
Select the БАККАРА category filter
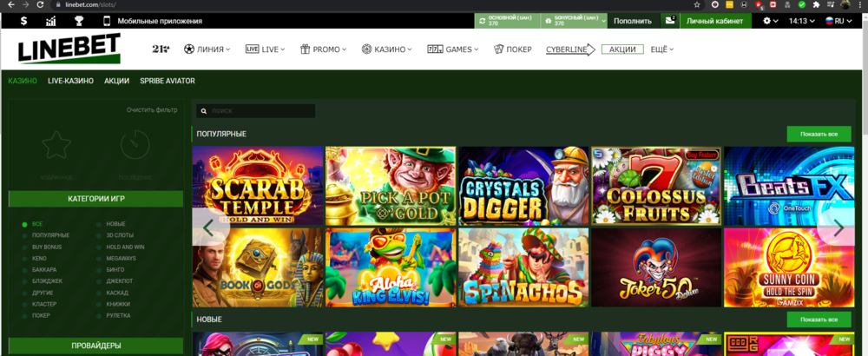click(x=43, y=270)
